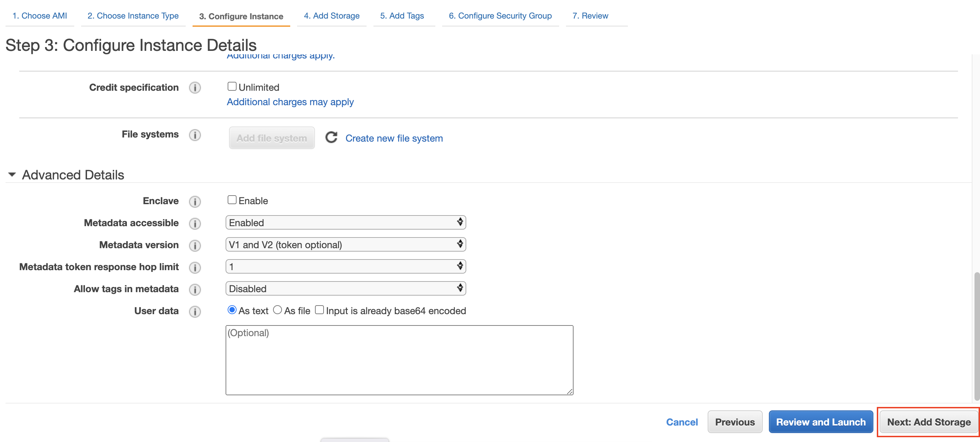Image resolution: width=980 pixels, height=442 pixels.
Task: Select the As file radio button
Action: click(277, 310)
